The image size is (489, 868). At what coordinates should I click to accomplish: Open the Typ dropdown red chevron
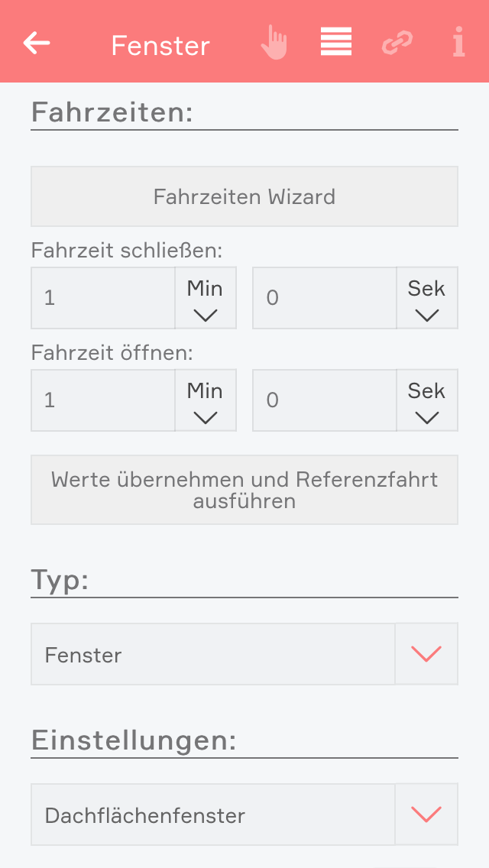coord(426,654)
